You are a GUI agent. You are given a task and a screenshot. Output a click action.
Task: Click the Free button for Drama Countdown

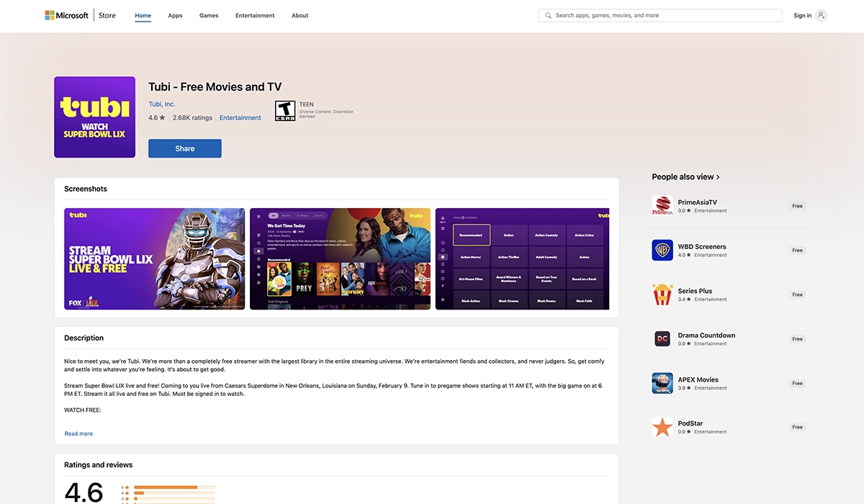tap(797, 339)
